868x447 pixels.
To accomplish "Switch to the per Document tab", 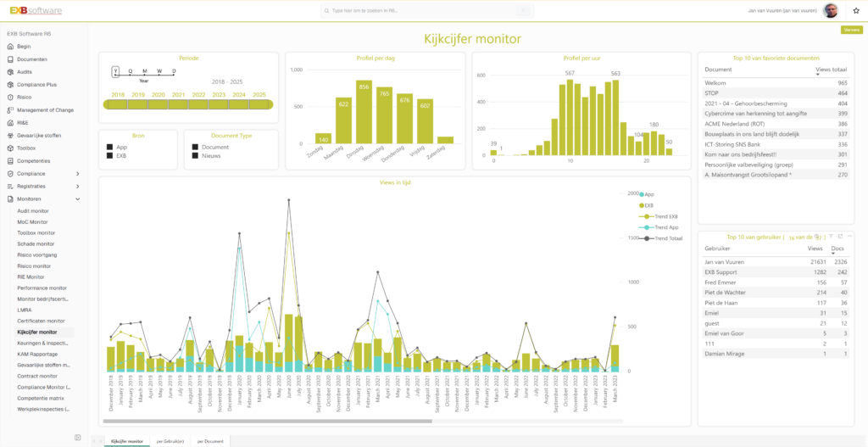I will click(x=210, y=441).
